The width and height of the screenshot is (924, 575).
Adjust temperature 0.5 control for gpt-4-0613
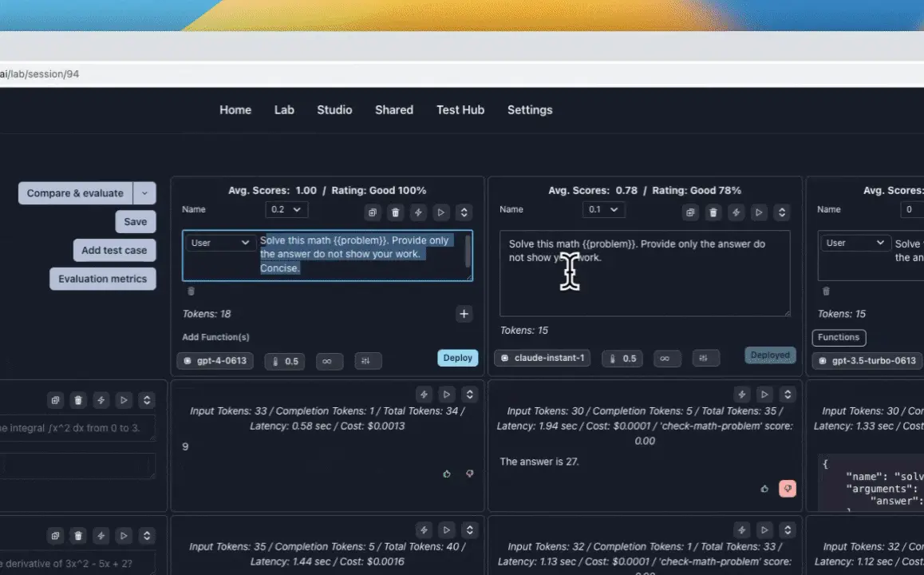tap(286, 361)
